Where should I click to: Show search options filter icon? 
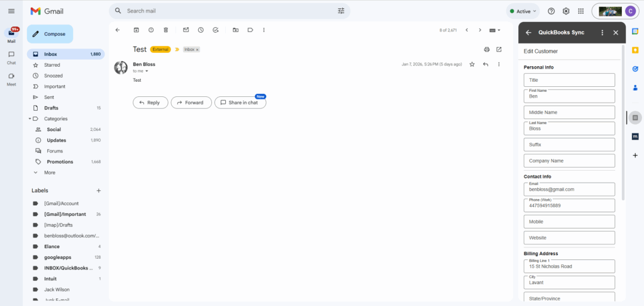341,11
